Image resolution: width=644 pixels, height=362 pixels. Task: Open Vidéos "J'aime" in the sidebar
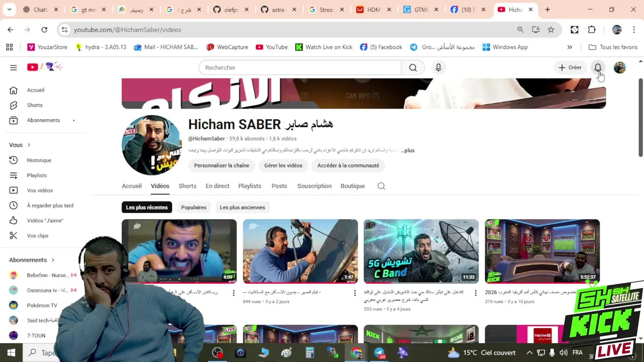click(45, 221)
